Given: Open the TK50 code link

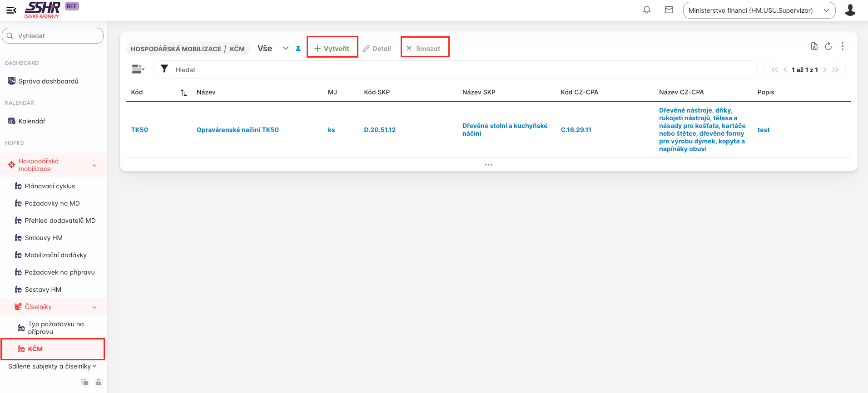Looking at the screenshot, I should coord(139,130).
